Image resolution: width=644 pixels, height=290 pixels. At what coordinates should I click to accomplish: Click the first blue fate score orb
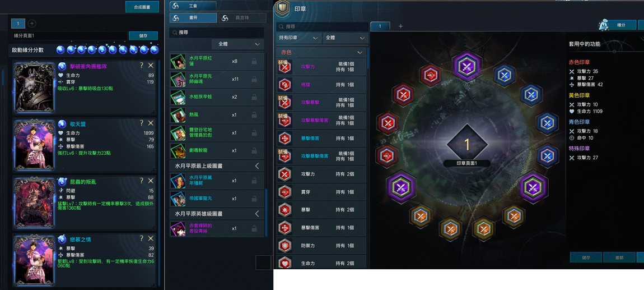[61, 50]
